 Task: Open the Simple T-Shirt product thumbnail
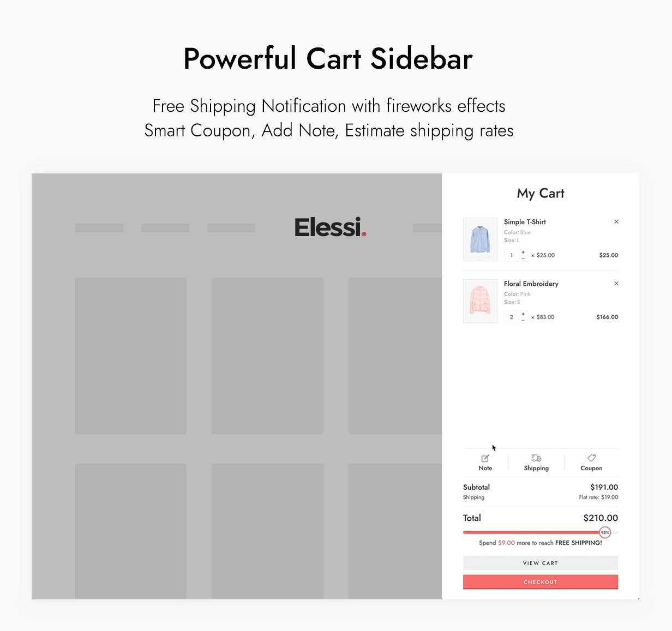click(480, 239)
